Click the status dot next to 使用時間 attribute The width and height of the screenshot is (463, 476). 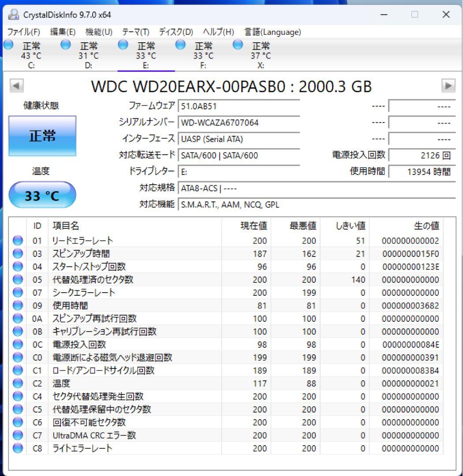tap(17, 305)
